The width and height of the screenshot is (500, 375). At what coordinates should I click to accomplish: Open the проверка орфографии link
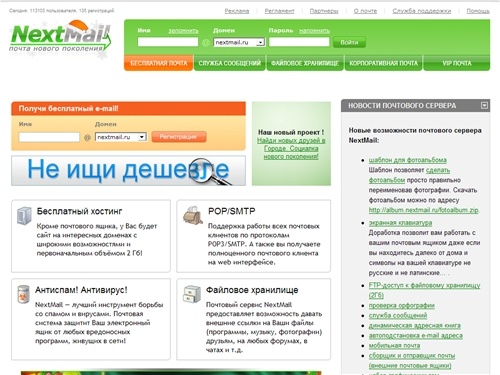coord(401,305)
